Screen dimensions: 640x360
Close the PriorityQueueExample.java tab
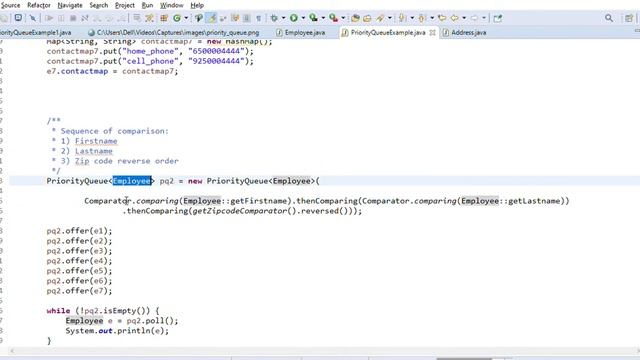432,32
